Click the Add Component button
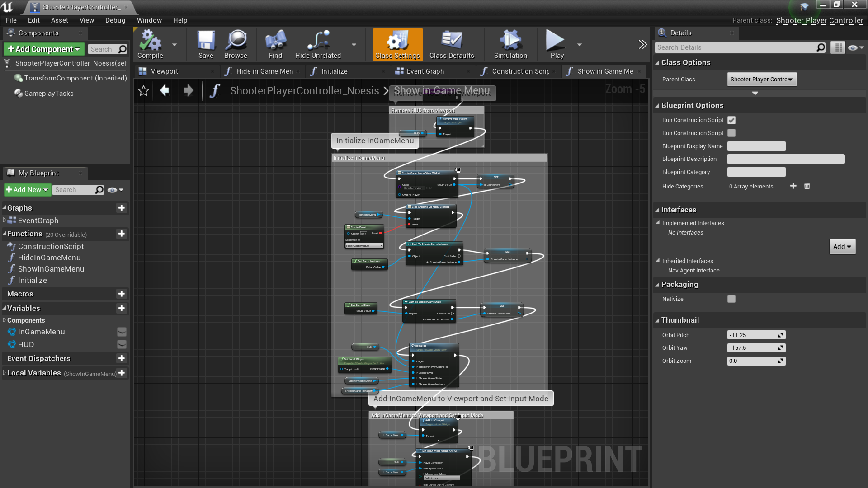The image size is (868, 488). coord(44,49)
